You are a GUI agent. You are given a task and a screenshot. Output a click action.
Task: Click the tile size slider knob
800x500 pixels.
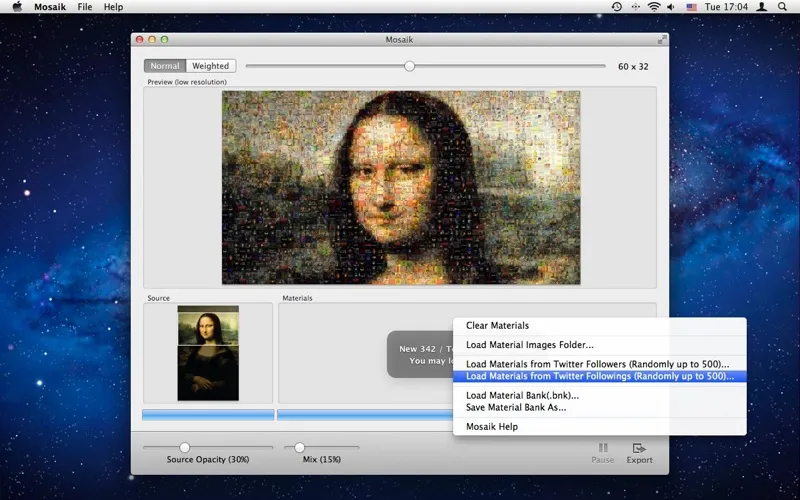409,66
